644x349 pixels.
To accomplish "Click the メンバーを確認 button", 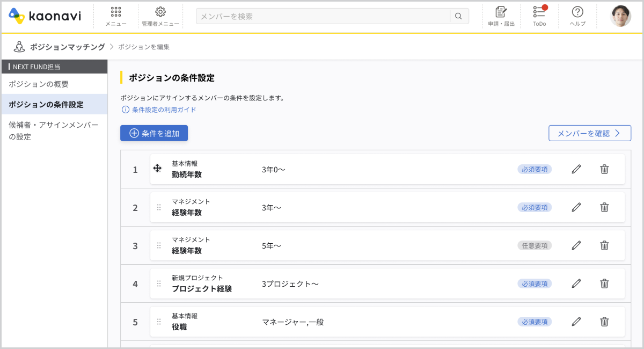I will click(589, 133).
